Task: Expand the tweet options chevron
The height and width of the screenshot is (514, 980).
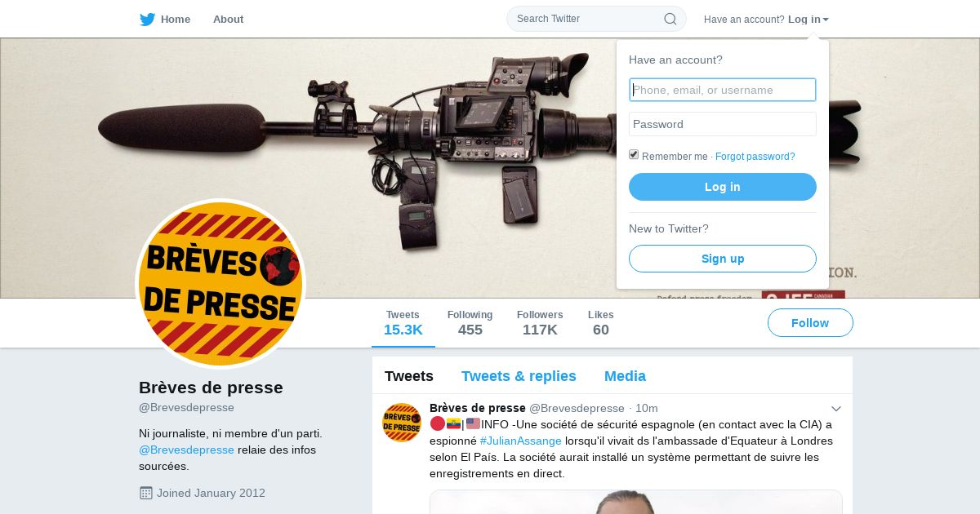Action: point(836,408)
